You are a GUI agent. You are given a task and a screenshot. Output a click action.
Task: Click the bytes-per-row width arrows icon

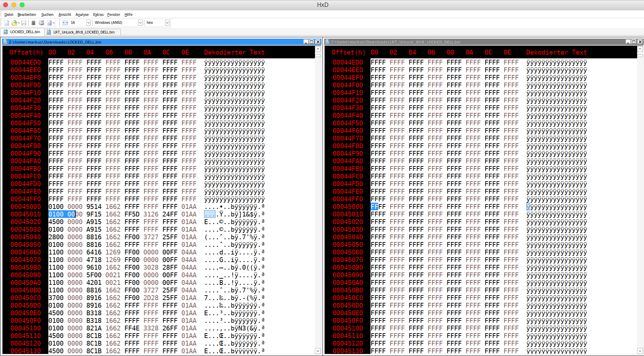(x=65, y=23)
